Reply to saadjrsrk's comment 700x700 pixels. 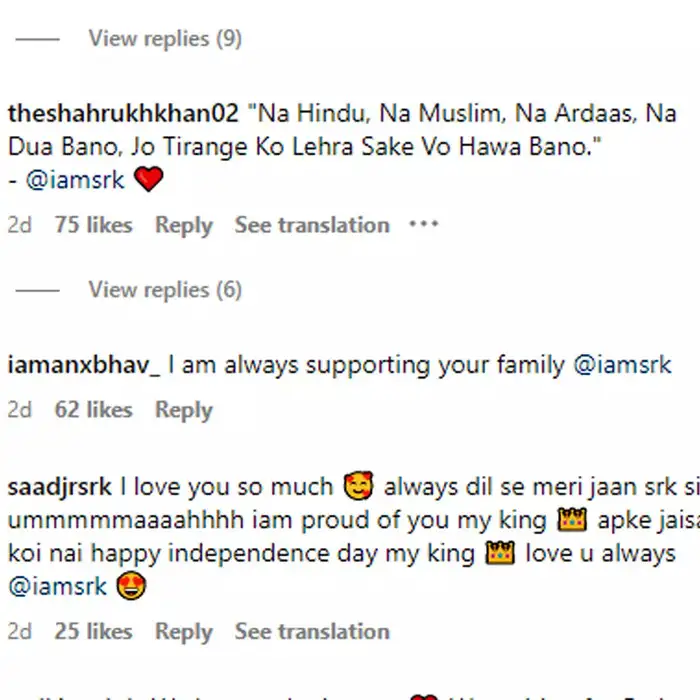pyautogui.click(x=183, y=632)
